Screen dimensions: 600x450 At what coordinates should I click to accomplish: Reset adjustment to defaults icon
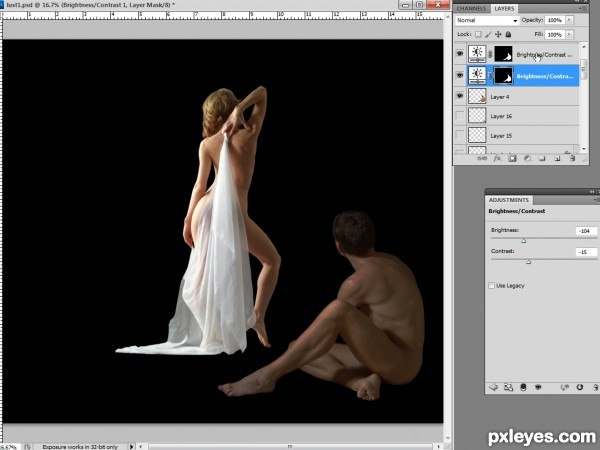(579, 387)
